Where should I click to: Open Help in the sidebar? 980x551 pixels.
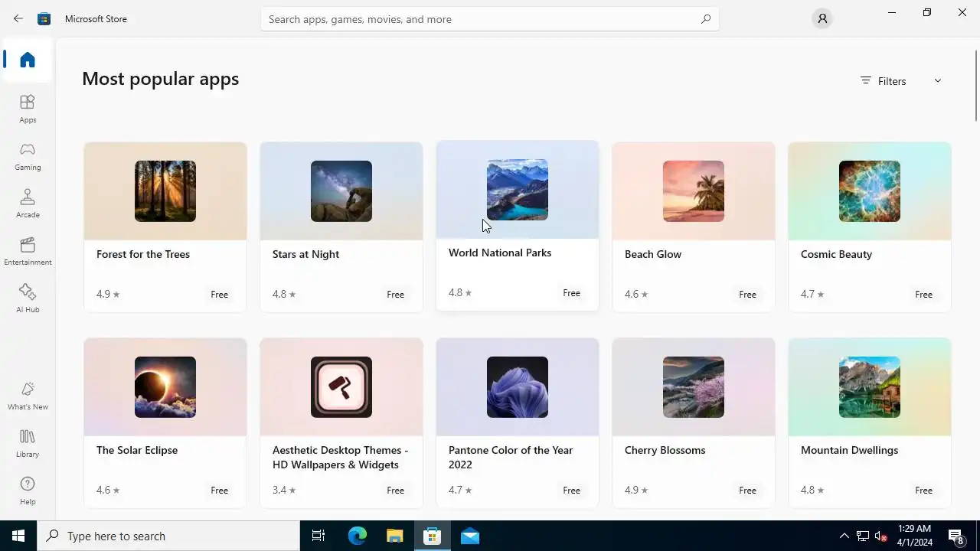coord(28,491)
